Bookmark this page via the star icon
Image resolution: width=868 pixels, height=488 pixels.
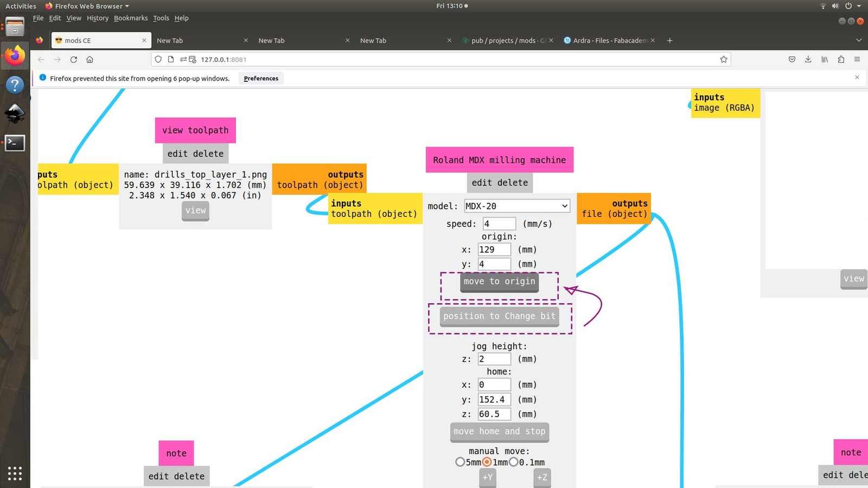pyautogui.click(x=723, y=60)
